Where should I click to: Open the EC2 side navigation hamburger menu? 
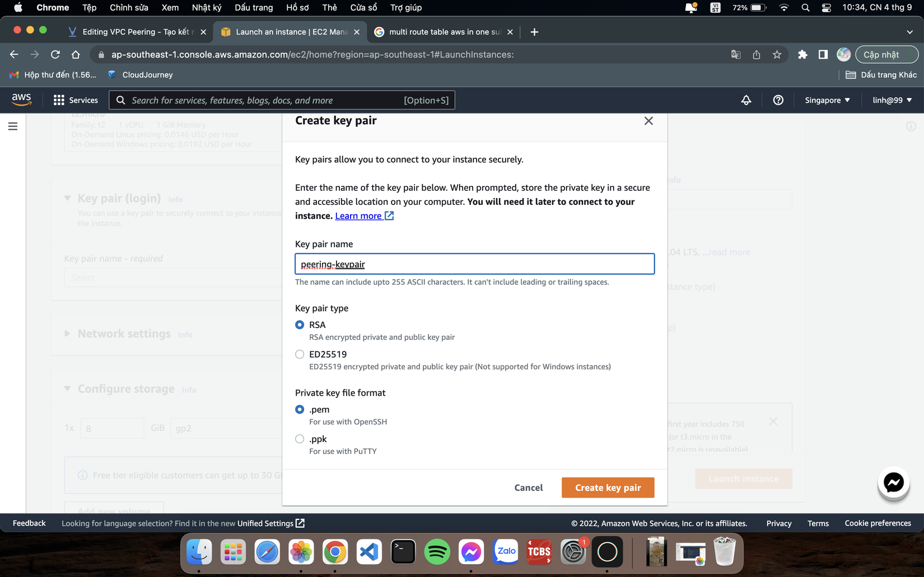pyautogui.click(x=13, y=126)
